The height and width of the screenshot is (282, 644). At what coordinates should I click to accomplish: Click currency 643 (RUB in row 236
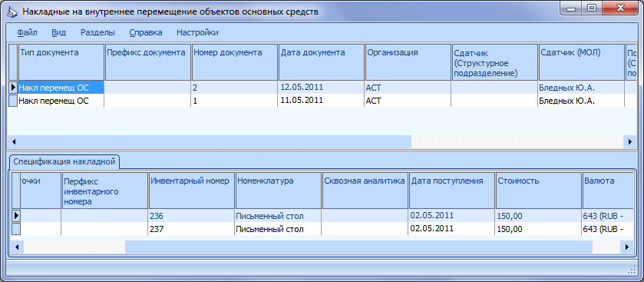tap(607, 215)
